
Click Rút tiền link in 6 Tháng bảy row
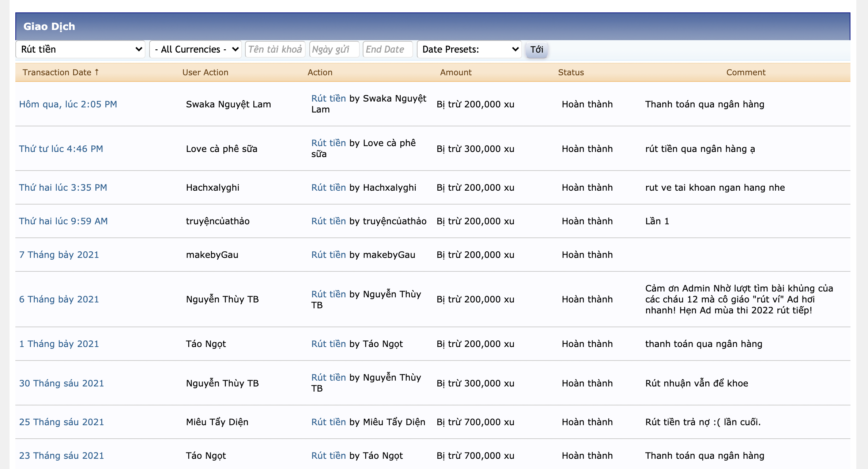coord(328,294)
